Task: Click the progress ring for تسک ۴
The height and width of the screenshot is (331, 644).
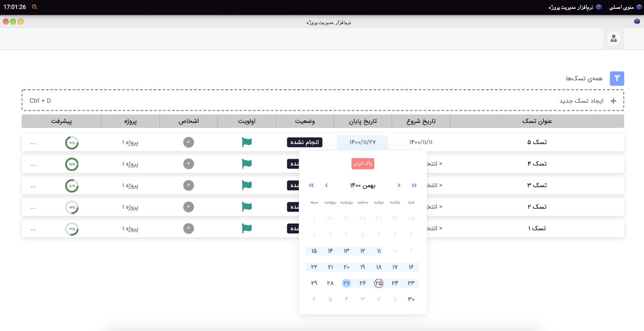Action: (x=72, y=164)
